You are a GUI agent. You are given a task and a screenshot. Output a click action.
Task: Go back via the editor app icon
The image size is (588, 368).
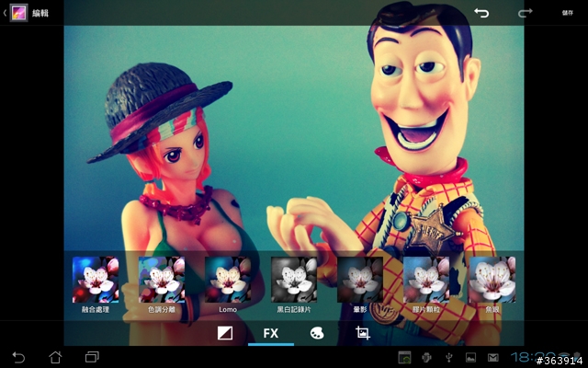click(18, 13)
